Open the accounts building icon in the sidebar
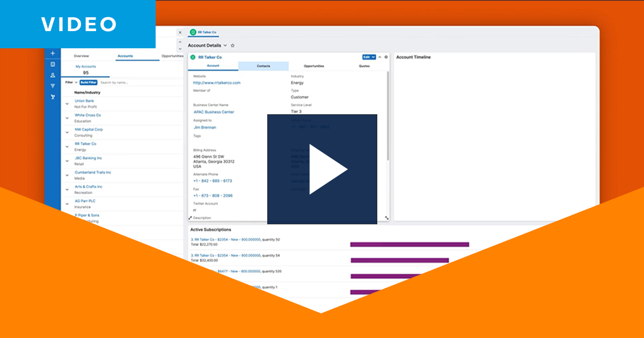 (53, 64)
